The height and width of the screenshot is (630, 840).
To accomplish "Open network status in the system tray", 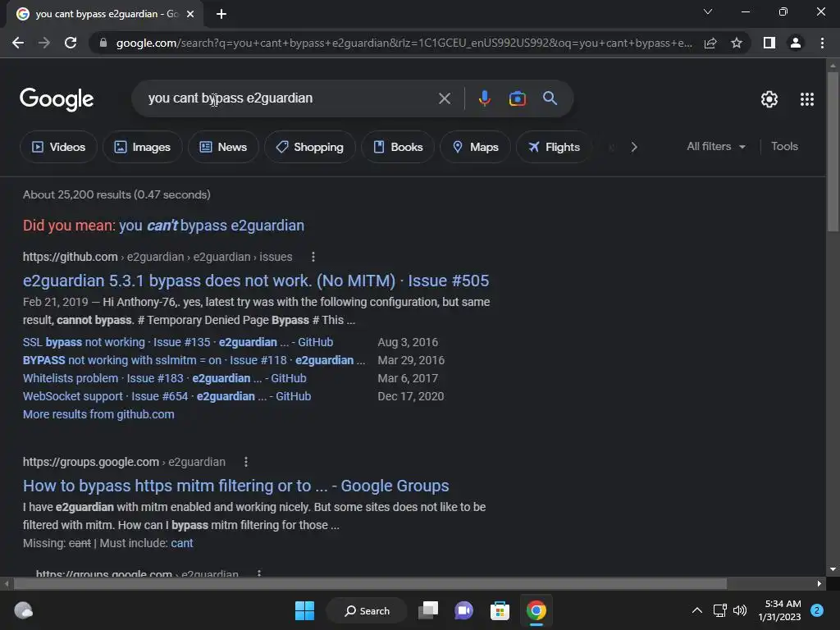I will (x=719, y=610).
